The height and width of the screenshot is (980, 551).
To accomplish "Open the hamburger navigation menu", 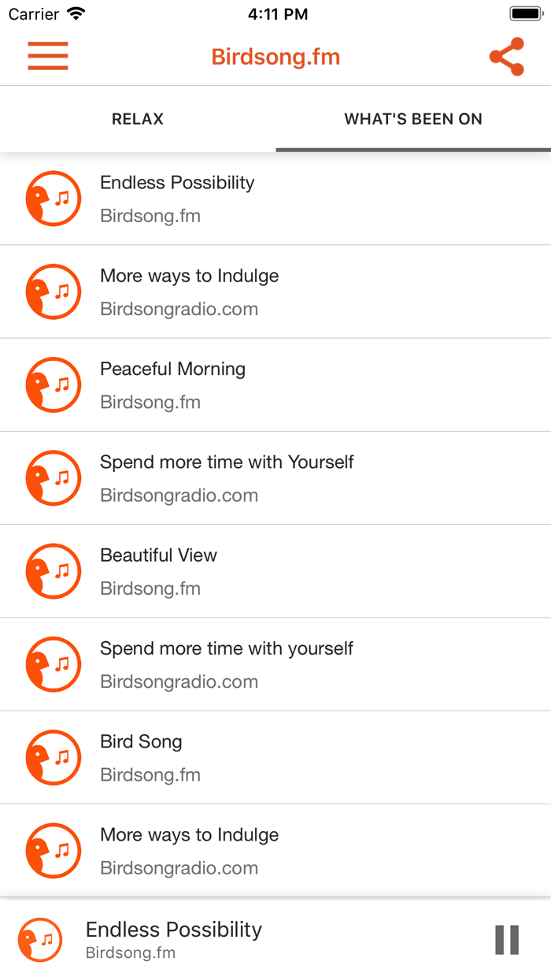I will [47, 56].
